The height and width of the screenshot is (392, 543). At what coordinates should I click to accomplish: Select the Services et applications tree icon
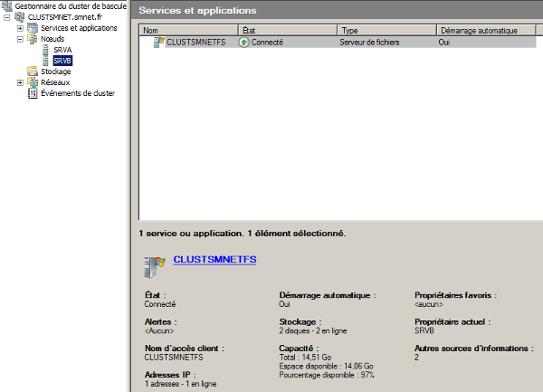(33, 28)
